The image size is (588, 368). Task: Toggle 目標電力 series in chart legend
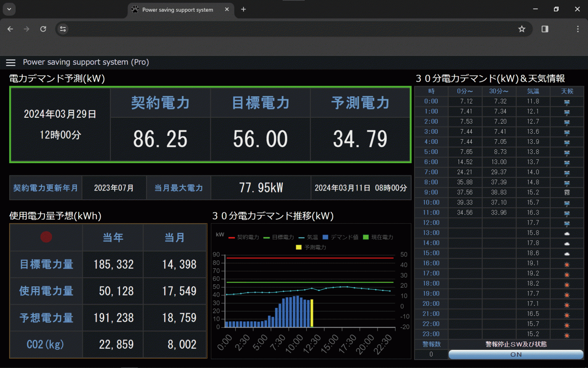278,237
